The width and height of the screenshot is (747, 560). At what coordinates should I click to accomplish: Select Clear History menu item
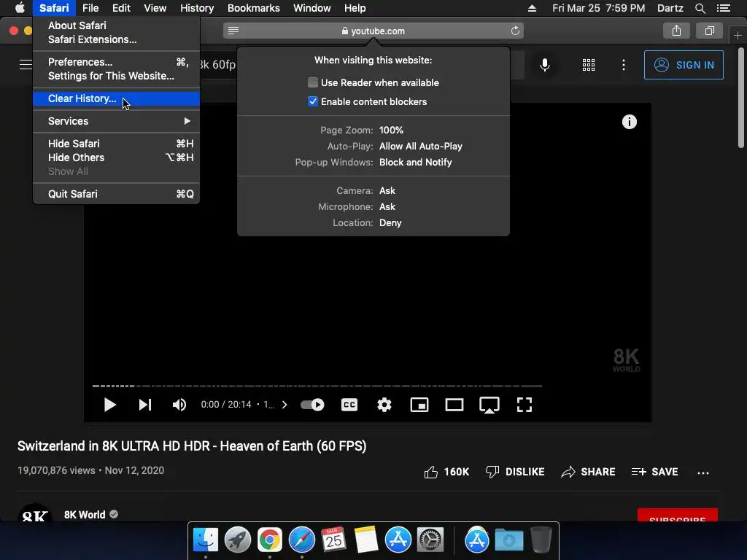(116, 98)
